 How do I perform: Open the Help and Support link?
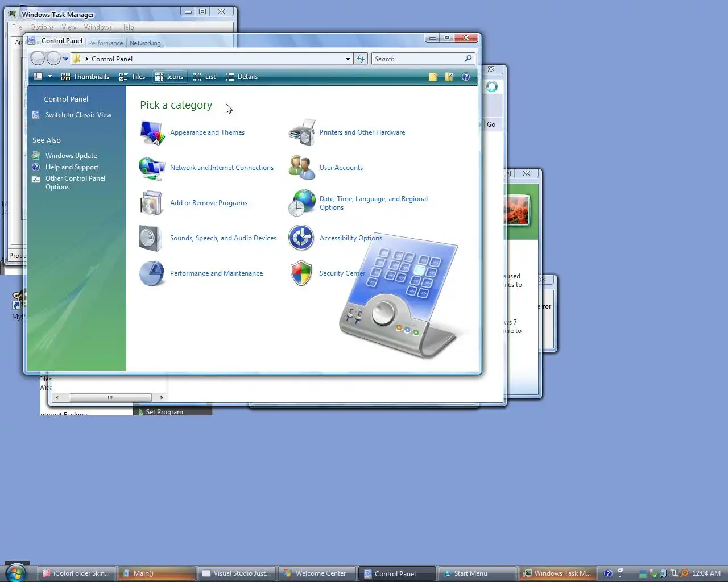pos(72,167)
